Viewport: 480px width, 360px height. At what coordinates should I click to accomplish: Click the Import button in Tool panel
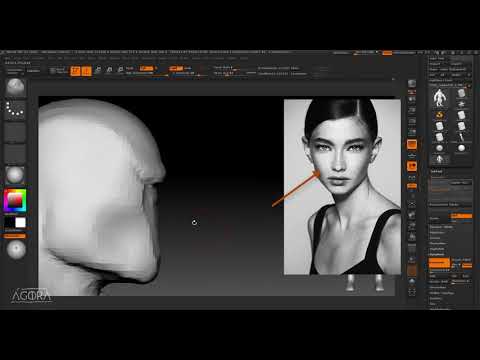(x=435, y=64)
